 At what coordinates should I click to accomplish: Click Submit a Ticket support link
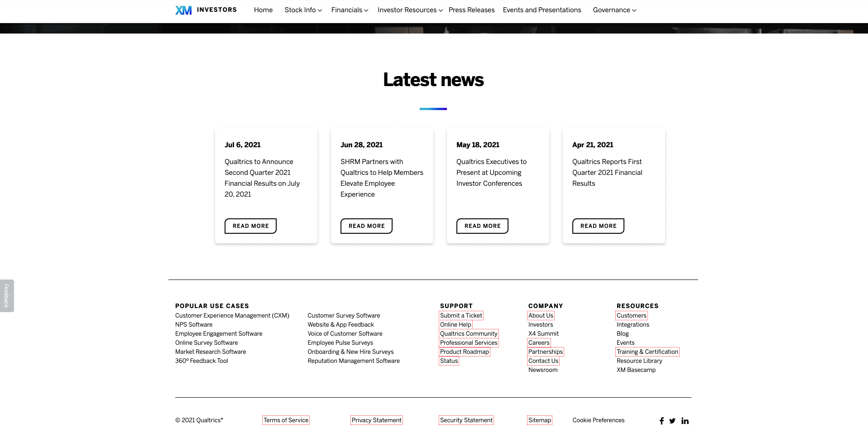461,316
